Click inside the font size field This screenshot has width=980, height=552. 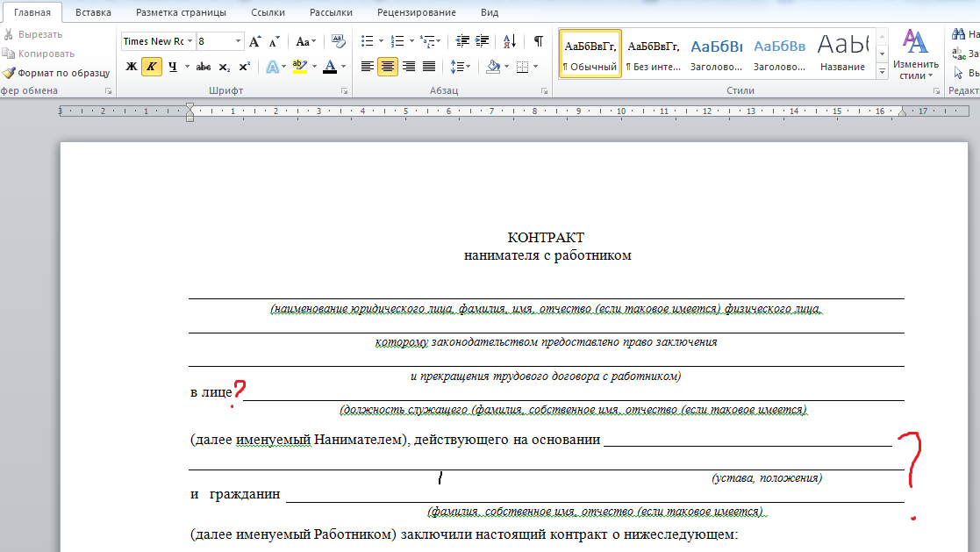tap(214, 41)
